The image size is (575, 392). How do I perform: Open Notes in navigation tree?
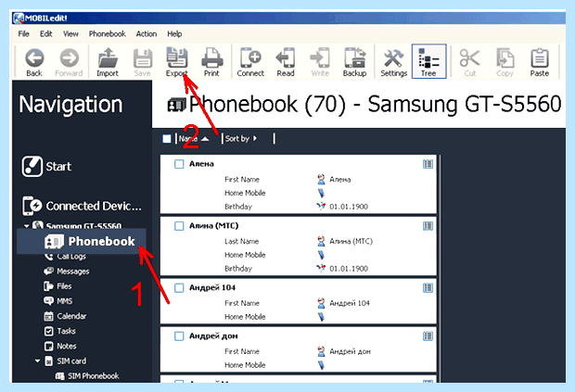[x=60, y=347]
